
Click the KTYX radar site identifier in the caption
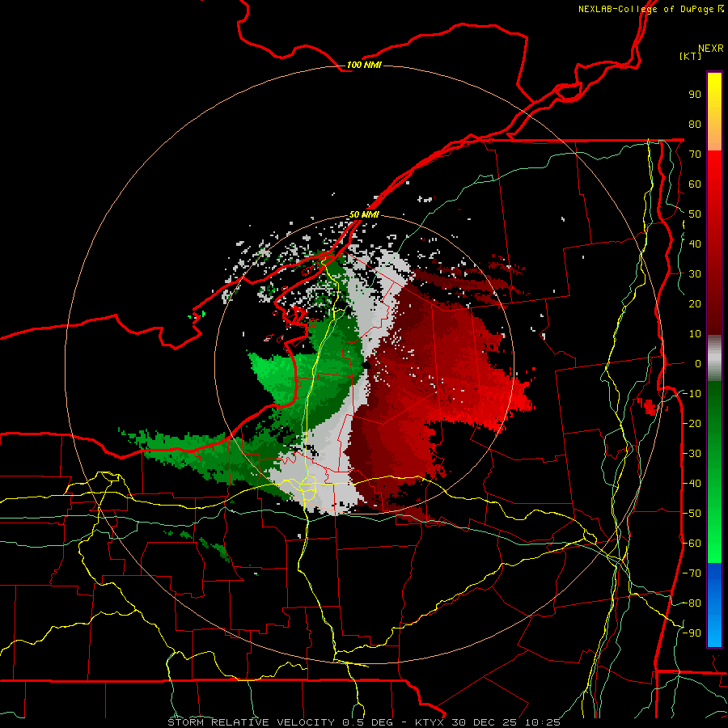(x=430, y=722)
